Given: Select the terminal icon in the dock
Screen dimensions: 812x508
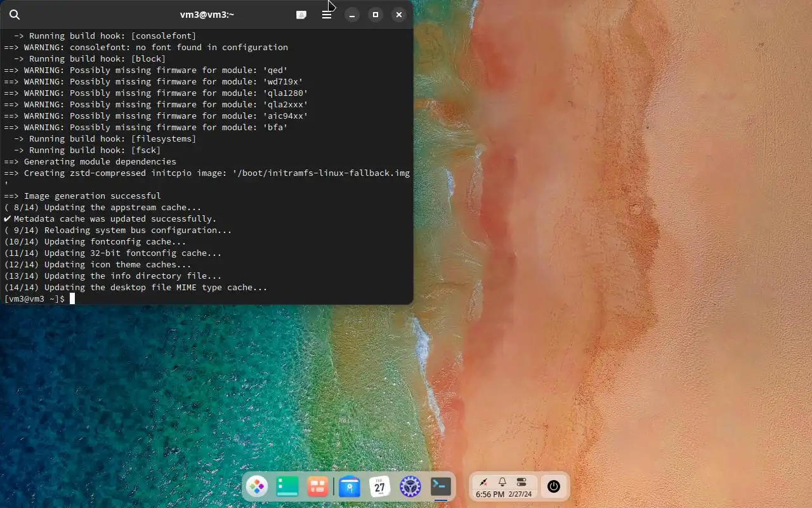Looking at the screenshot, I should coord(441,487).
